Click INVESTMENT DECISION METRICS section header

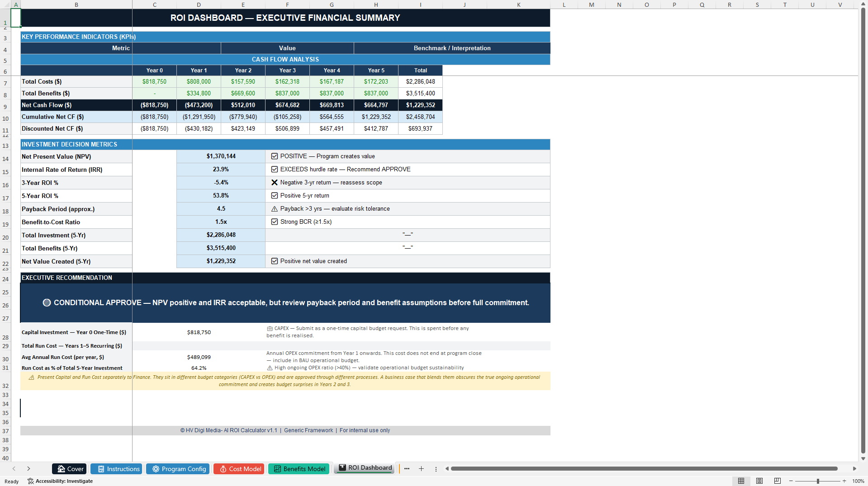tap(285, 145)
